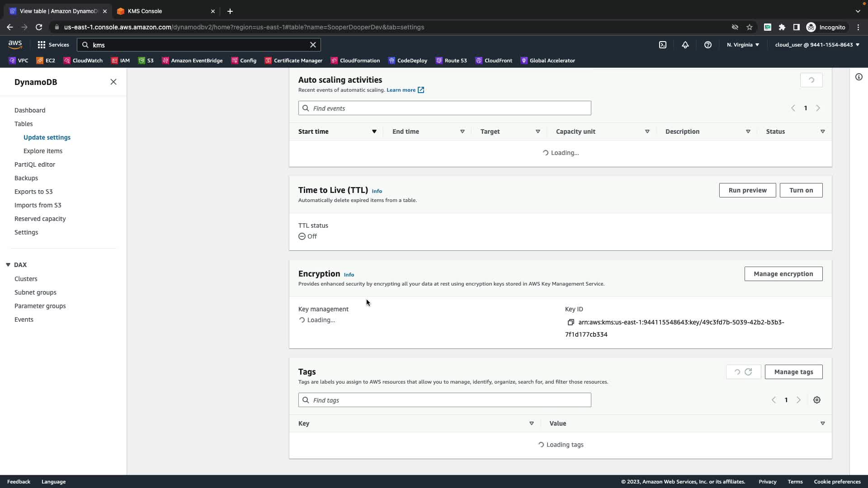Copy the KMS key ARN icon
Screen dimensions: 868x488
571,322
